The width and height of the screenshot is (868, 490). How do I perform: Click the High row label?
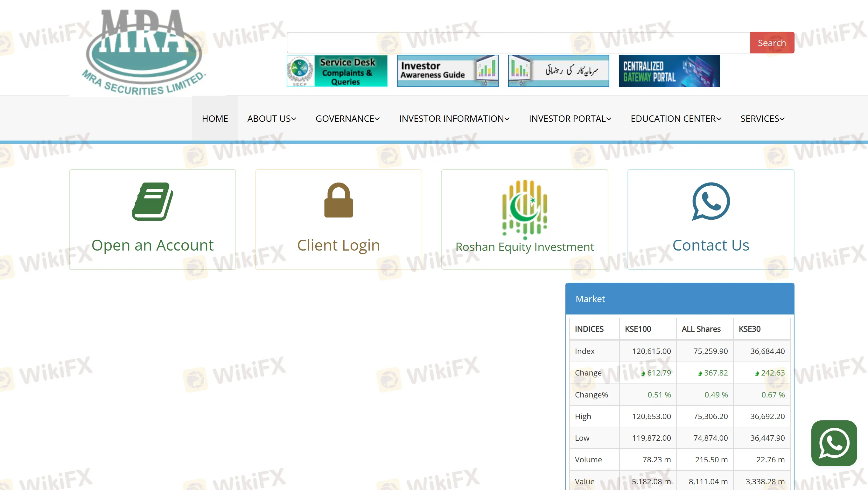[x=583, y=417]
